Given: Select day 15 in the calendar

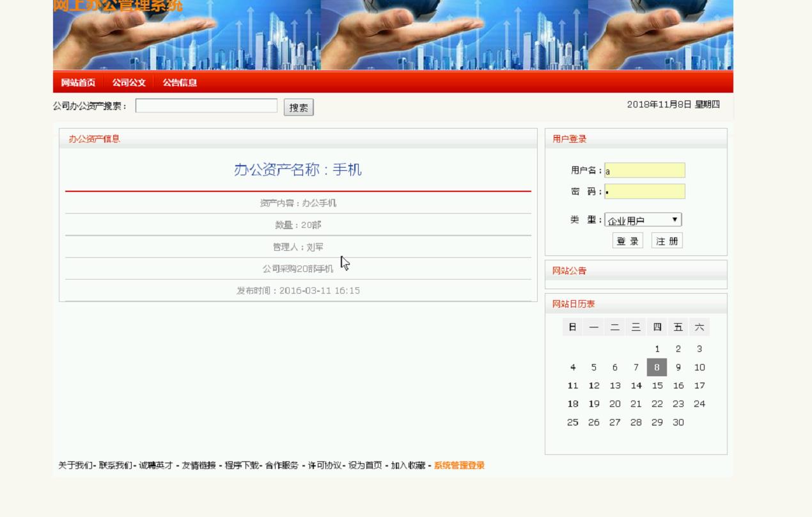Looking at the screenshot, I should pyautogui.click(x=657, y=385).
